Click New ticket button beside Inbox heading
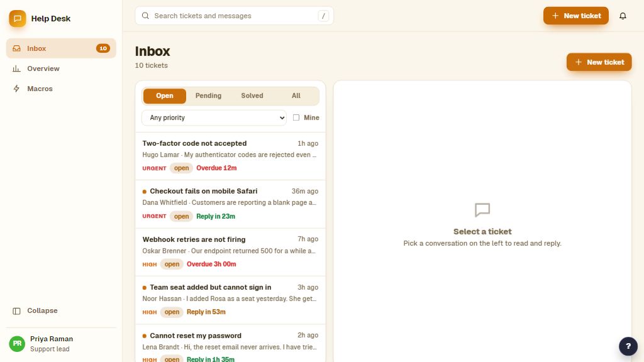Image resolution: width=644 pixels, height=362 pixels. point(599,62)
